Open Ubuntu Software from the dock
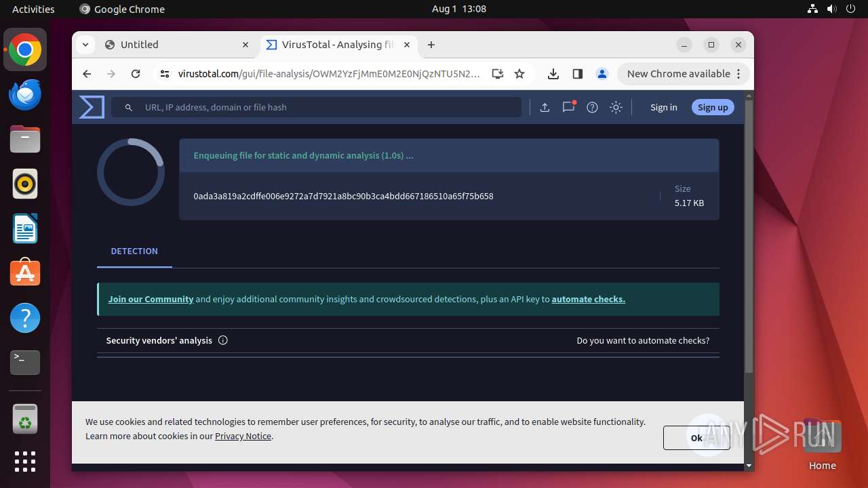The image size is (868, 488). pyautogui.click(x=25, y=273)
